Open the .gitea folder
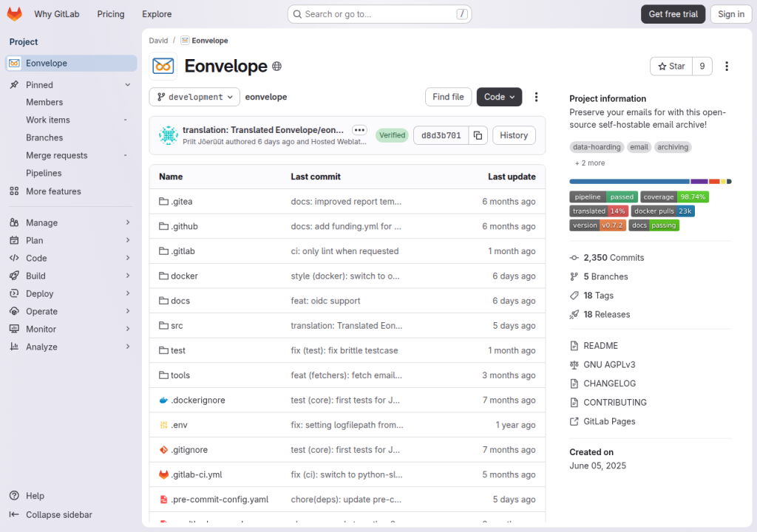 [x=182, y=201]
